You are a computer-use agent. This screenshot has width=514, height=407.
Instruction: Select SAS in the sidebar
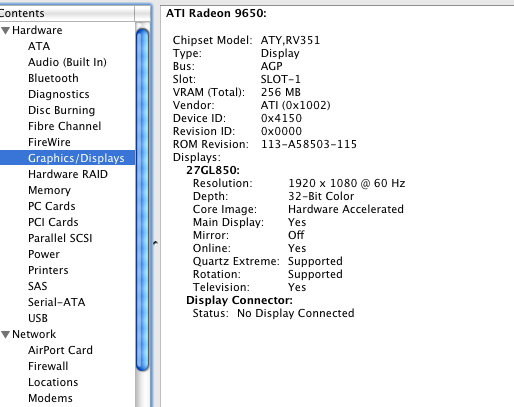coord(38,286)
